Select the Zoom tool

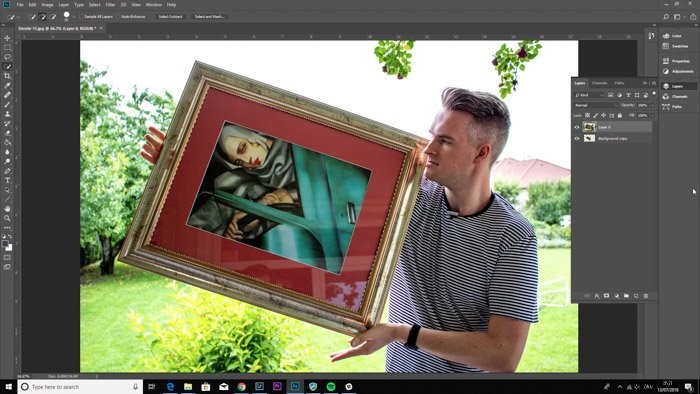point(7,218)
